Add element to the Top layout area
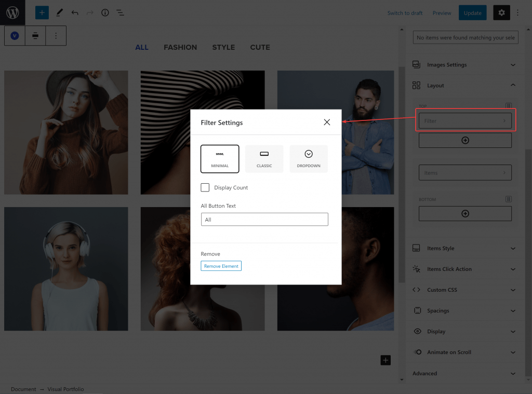Viewport: 532px width, 394px height. tap(465, 140)
